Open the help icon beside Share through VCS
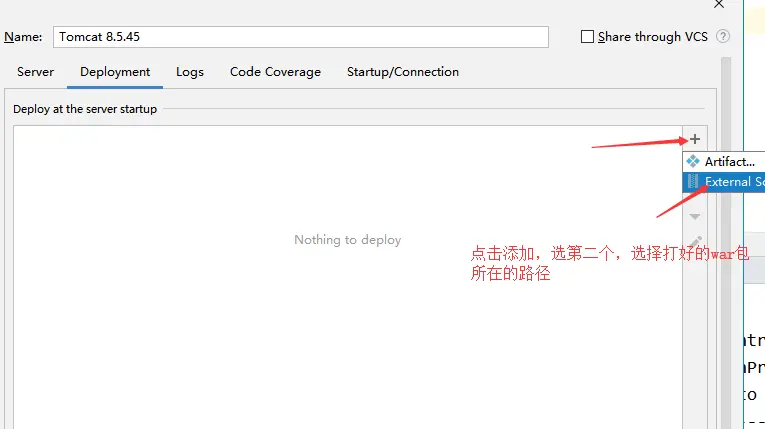 pyautogui.click(x=723, y=36)
